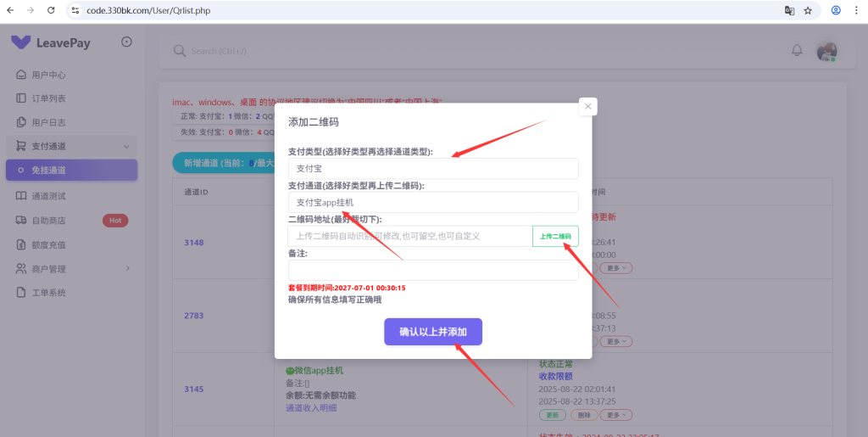Open the user avatar menu
868x437 pixels.
[827, 51]
